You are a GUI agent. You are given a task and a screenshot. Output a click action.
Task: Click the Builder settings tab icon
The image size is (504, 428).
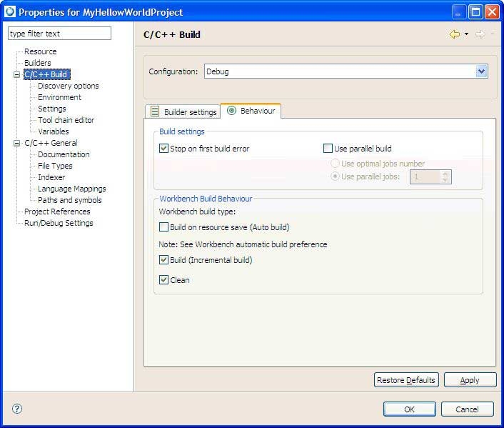point(155,111)
